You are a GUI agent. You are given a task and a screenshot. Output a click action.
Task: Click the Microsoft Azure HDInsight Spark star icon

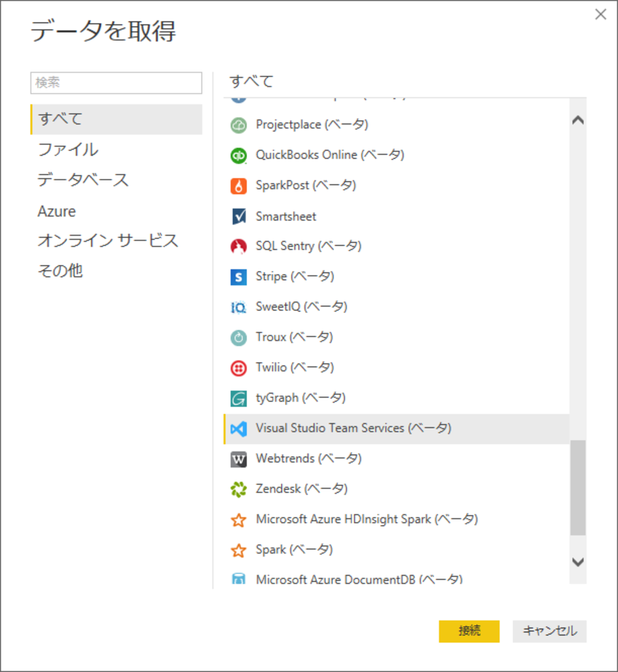coord(239,520)
